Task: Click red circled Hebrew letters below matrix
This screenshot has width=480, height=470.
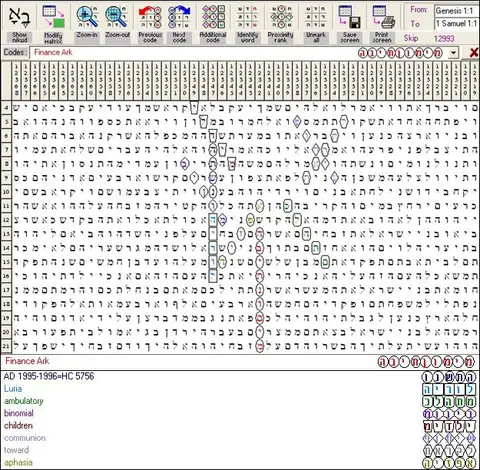Action: [x=426, y=362]
